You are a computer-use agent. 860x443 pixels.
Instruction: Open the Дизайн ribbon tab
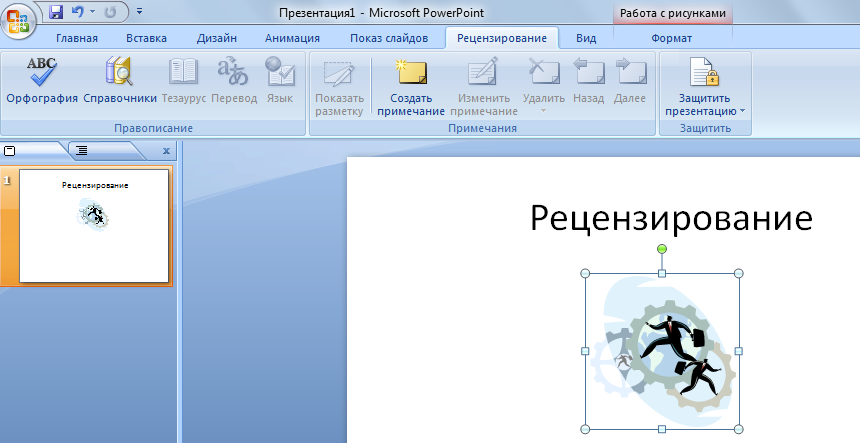[x=217, y=38]
